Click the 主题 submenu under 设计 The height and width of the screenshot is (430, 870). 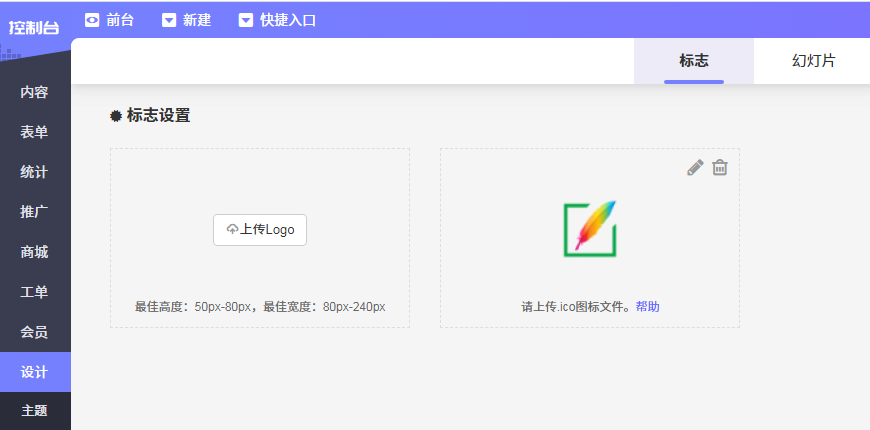(35, 411)
